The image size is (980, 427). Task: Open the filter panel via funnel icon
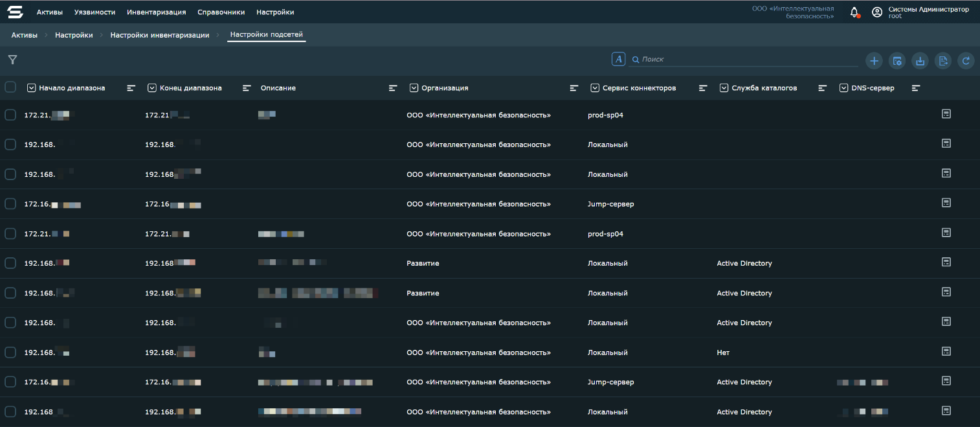tap(12, 60)
